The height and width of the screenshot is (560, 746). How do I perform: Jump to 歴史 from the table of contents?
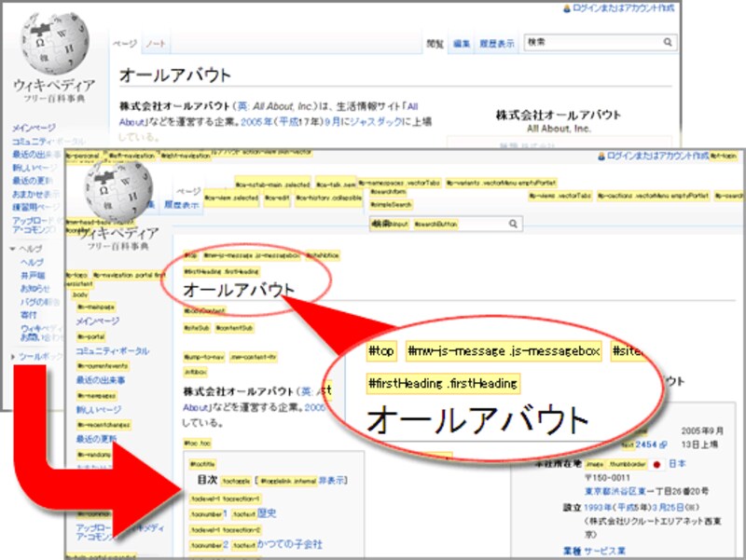coord(267,512)
